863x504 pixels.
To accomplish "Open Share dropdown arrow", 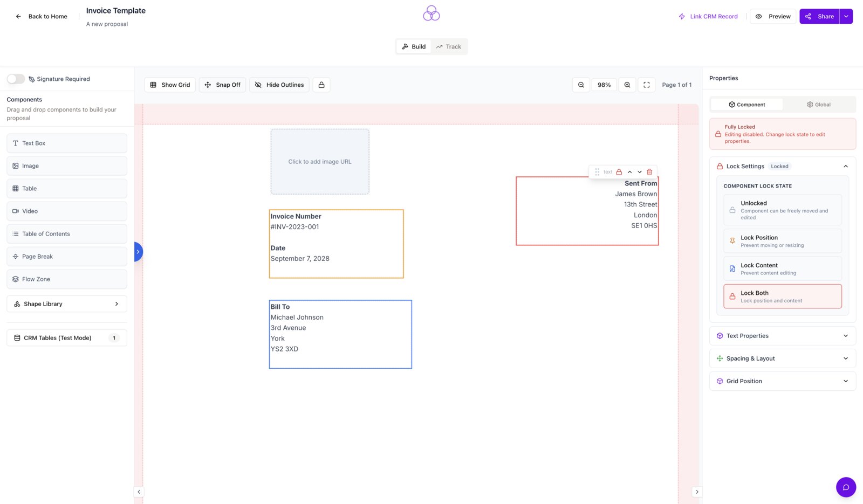I will point(846,17).
